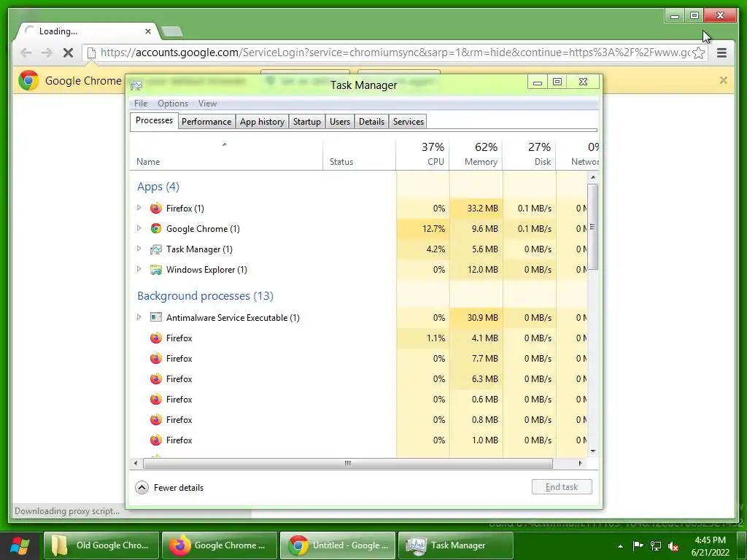
Task: Click the Windows Explorer icon in Apps list
Action: [156, 270]
